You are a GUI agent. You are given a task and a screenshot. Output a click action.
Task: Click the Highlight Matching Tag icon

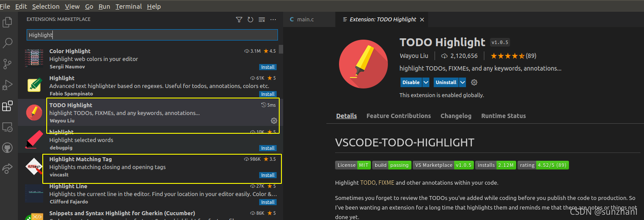click(34, 167)
